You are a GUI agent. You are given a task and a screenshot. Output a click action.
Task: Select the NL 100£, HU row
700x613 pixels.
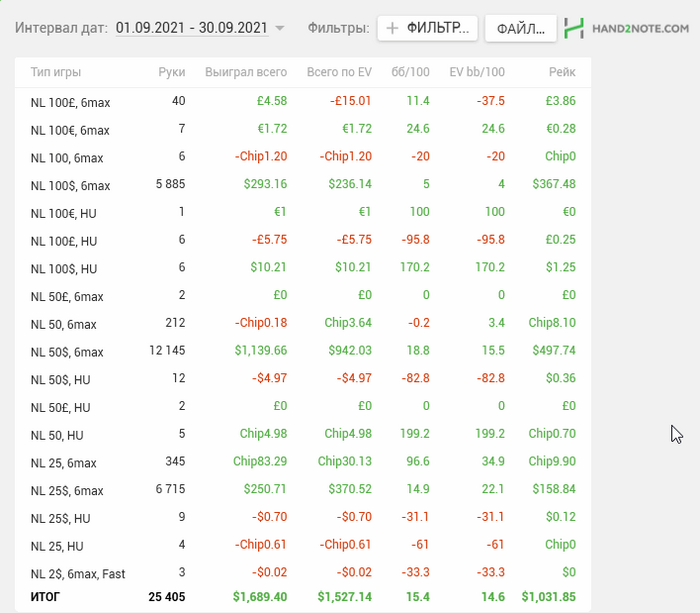[x=303, y=240]
